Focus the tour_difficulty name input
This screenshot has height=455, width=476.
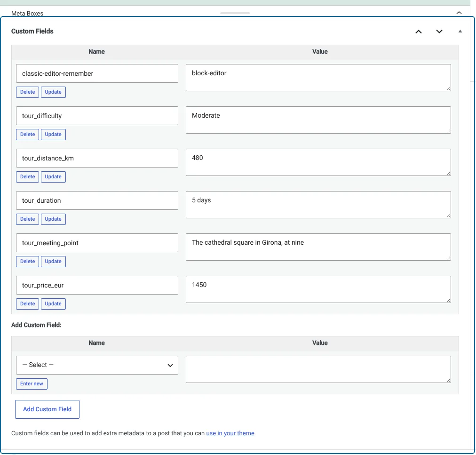tap(97, 116)
